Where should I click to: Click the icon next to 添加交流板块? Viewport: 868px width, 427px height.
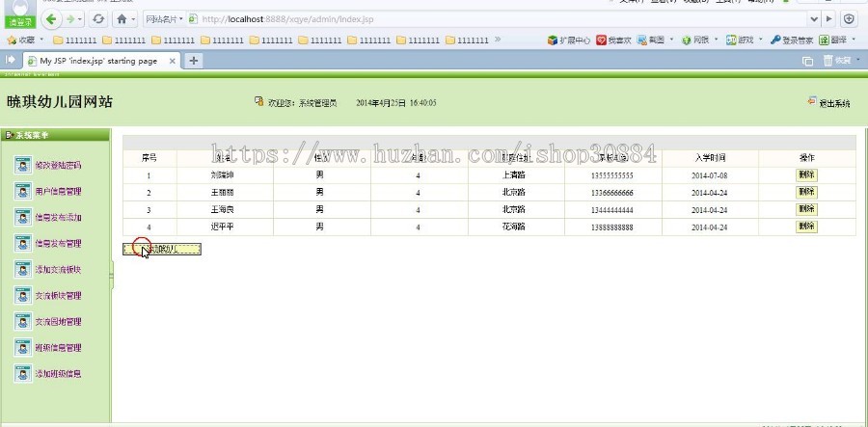[x=23, y=270]
